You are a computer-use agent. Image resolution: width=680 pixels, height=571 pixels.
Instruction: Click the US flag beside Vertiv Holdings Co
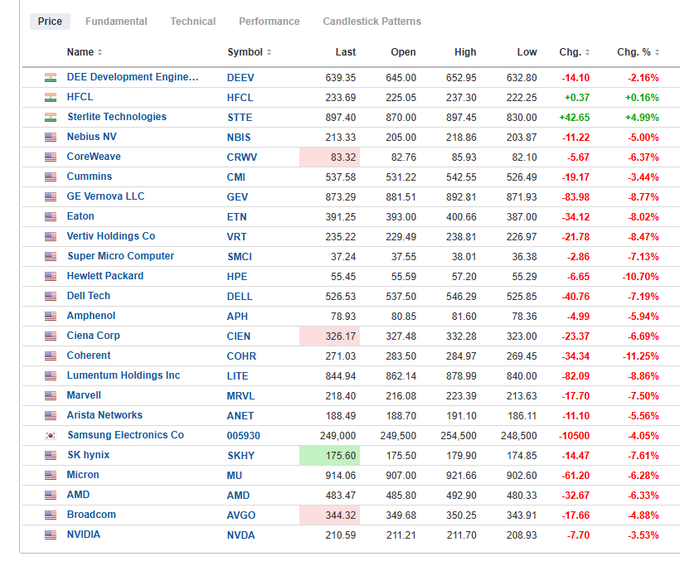point(51,237)
